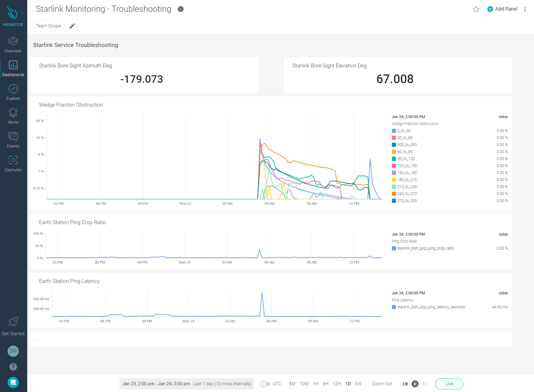Open the dashboard three-dot options menu

525,9
